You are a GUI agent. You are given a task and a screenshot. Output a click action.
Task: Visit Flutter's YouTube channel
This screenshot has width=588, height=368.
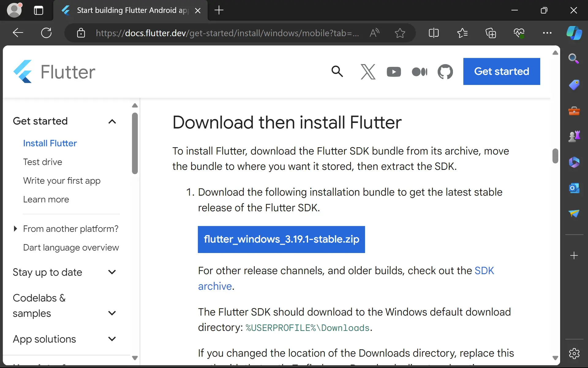[394, 72]
